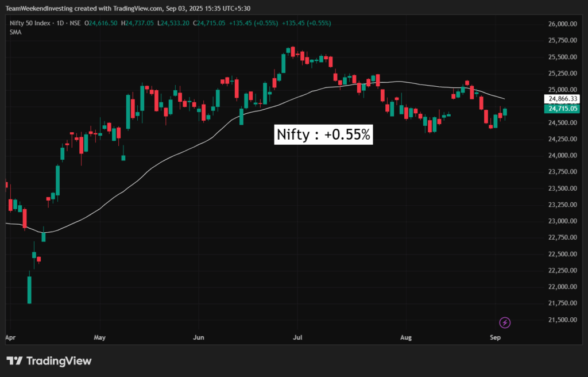Click the 23,250.00 price axis label
This screenshot has width=588, height=377.
563,205
